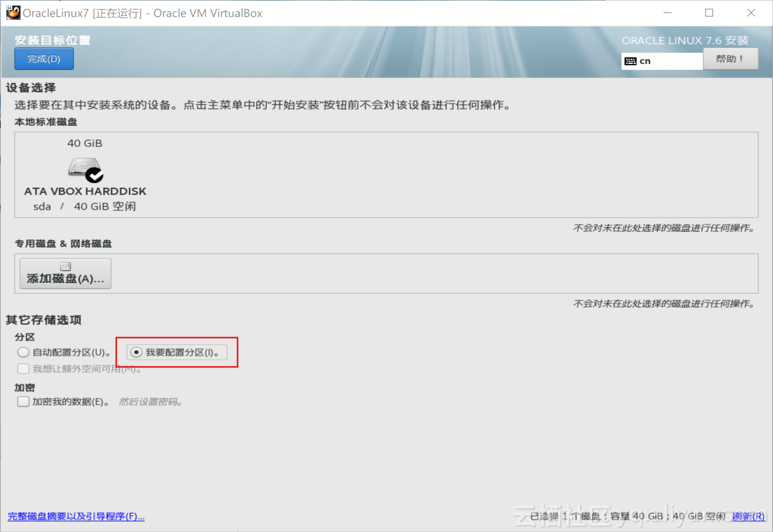Select 我要配置分区(I) radio button

(136, 352)
